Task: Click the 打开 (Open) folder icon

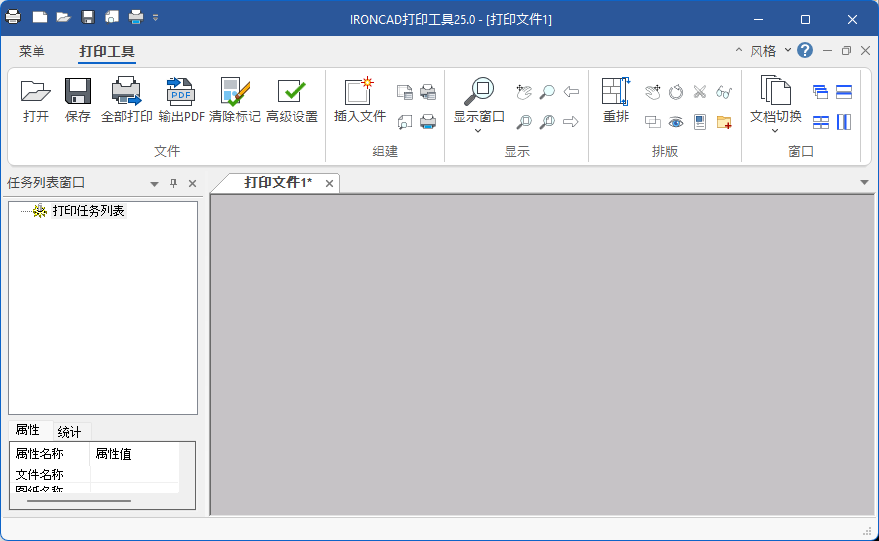Action: [x=35, y=93]
